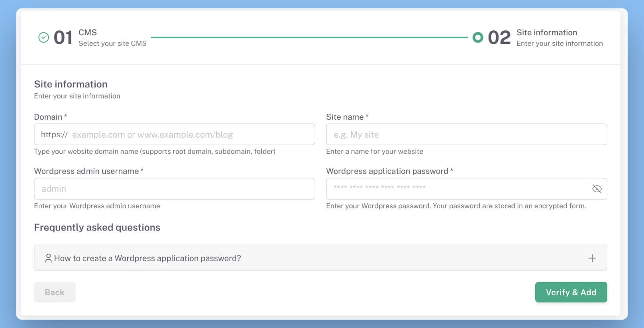Screen dimensions: 644x328
Task: Toggle password visibility with the crossed eye icon
Action: 597,189
